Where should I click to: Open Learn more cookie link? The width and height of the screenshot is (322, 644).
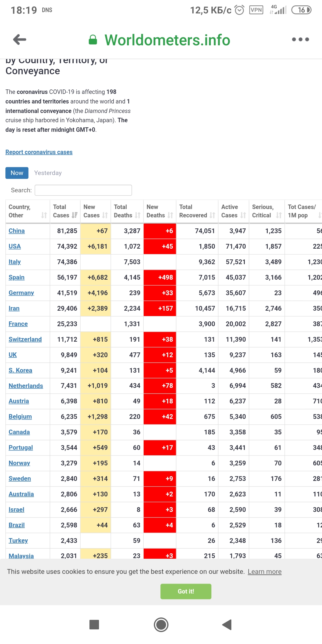coord(264,572)
